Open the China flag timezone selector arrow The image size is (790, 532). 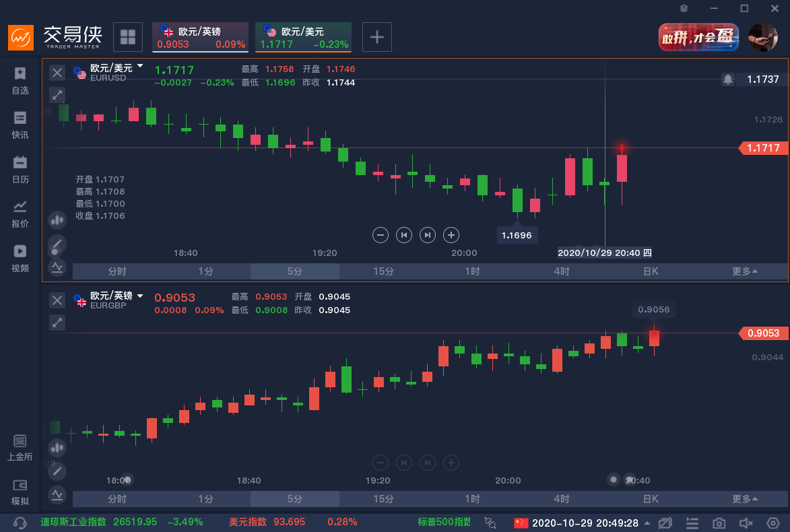click(x=647, y=523)
